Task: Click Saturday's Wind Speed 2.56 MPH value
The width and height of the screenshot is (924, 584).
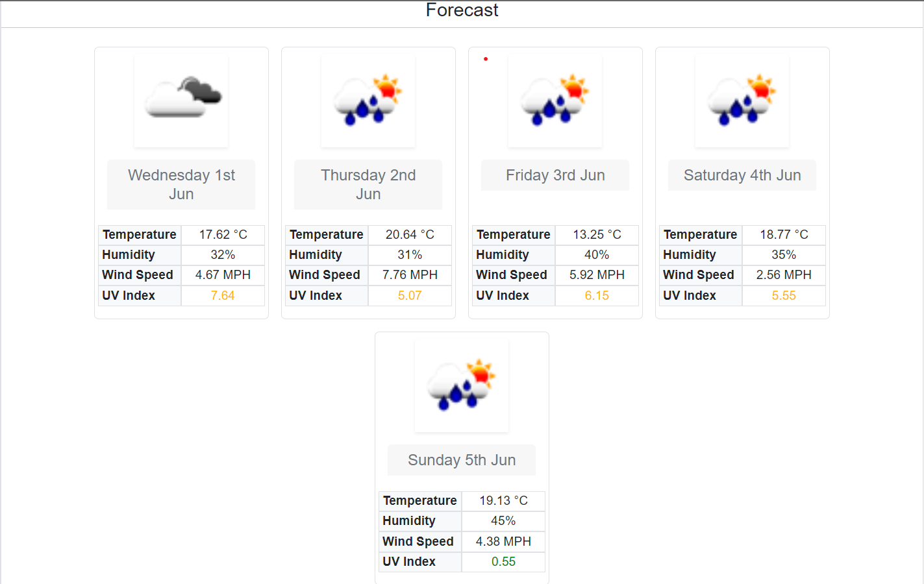Action: (x=784, y=275)
